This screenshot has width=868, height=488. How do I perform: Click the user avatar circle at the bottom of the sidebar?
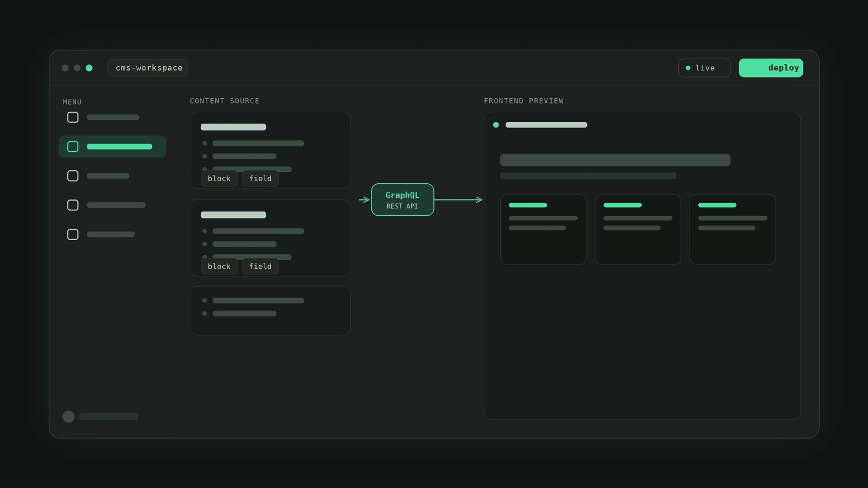pyautogui.click(x=68, y=416)
